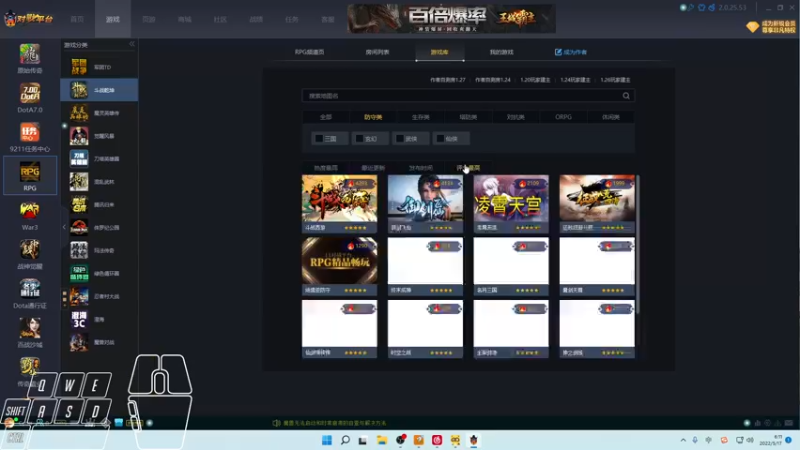Switch to the 我的游戏 tab

(x=502, y=52)
